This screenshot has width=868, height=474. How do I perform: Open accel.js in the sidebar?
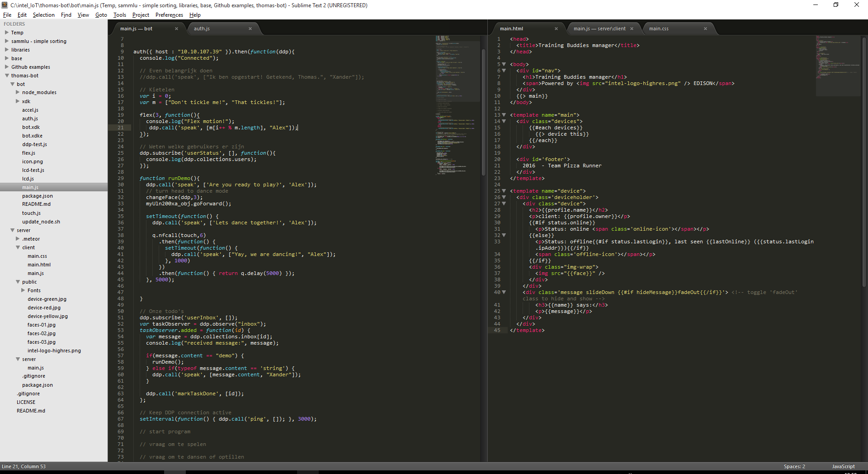pos(30,110)
